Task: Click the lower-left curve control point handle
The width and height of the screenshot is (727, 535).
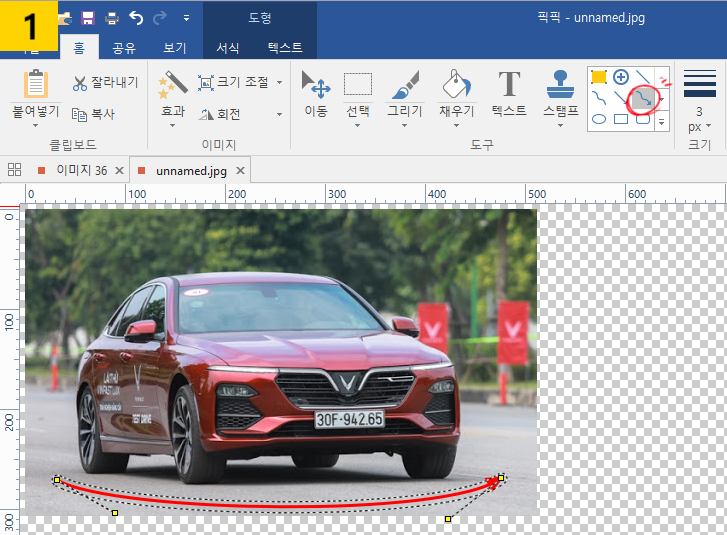Action: point(115,513)
